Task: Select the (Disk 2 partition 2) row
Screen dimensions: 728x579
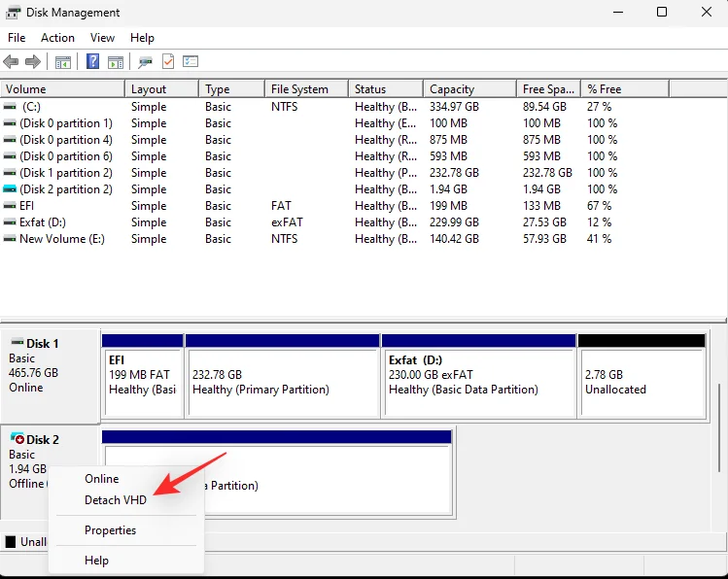Action: pos(334,189)
